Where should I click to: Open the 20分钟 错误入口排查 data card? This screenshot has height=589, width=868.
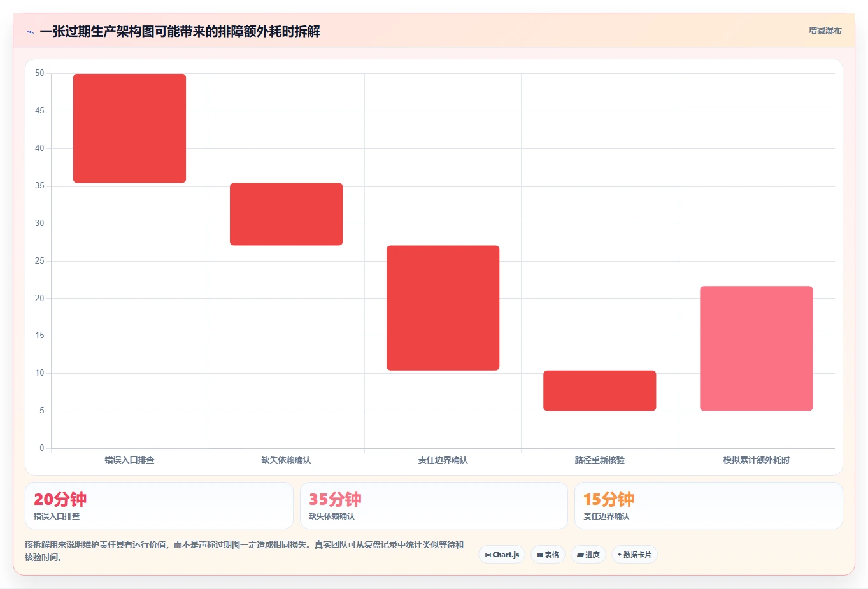[x=159, y=506]
